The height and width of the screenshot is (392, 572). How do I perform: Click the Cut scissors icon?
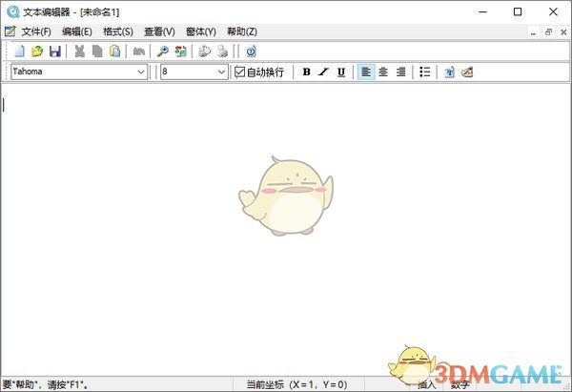[79, 52]
